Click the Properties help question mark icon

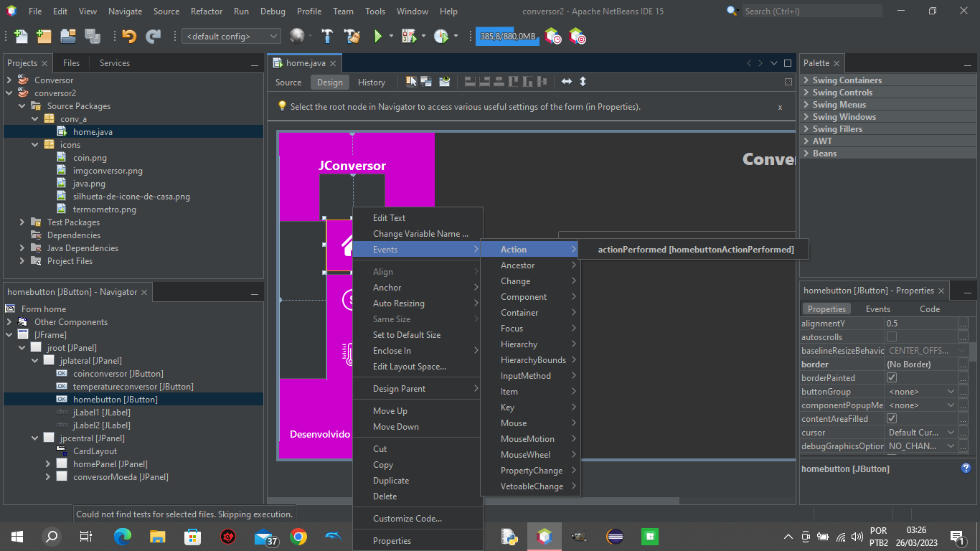point(966,468)
